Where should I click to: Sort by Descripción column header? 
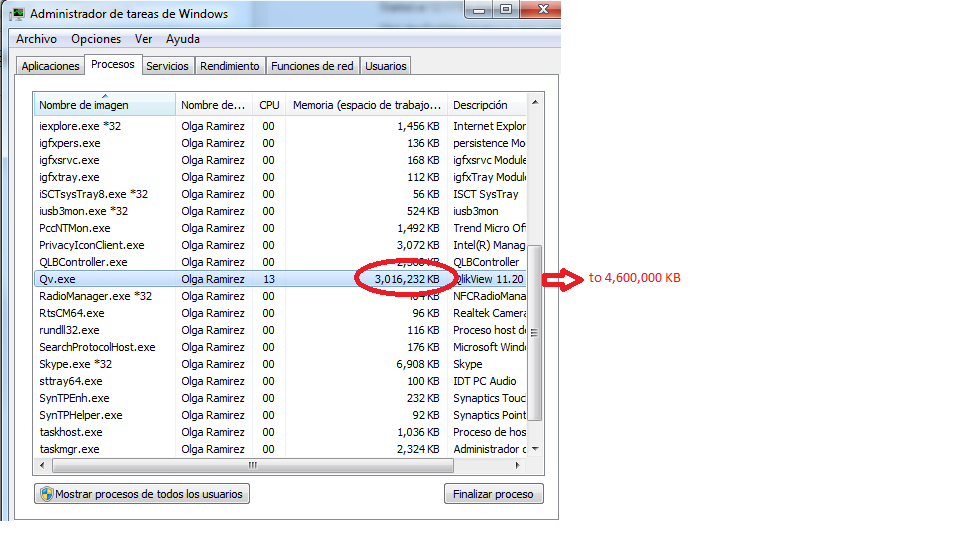click(487, 105)
